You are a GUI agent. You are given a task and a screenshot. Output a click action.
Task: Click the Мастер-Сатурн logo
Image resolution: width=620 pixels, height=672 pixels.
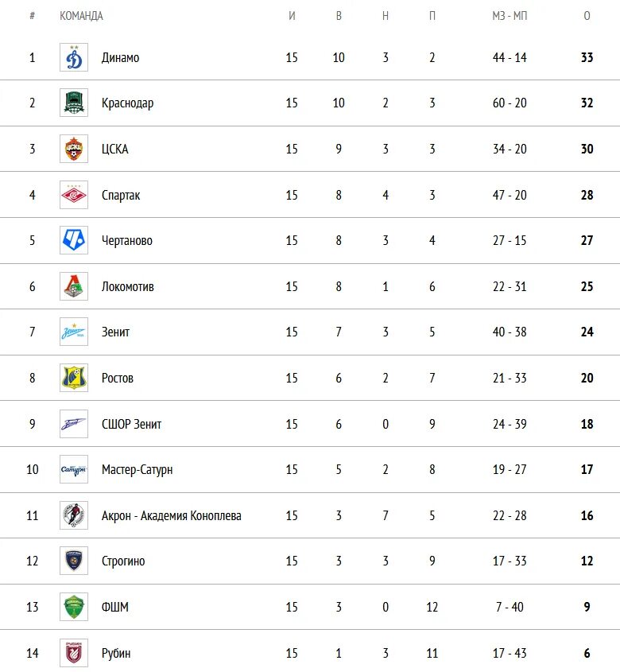coord(74,469)
